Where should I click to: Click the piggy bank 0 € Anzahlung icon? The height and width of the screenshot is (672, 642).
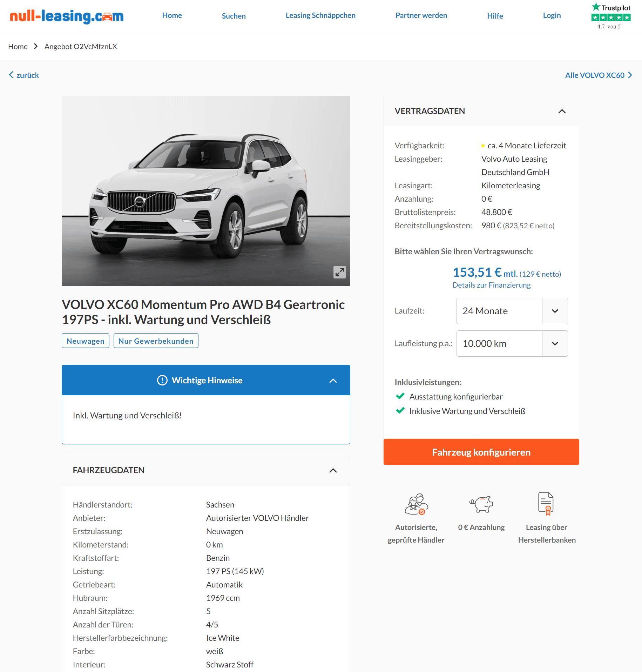click(x=481, y=504)
